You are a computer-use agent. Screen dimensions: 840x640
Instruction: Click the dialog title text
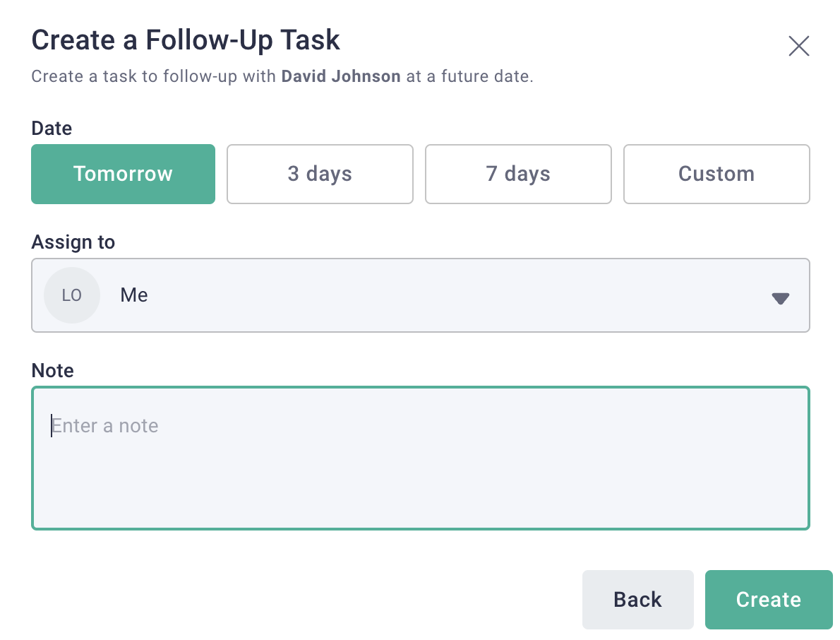[185, 40]
